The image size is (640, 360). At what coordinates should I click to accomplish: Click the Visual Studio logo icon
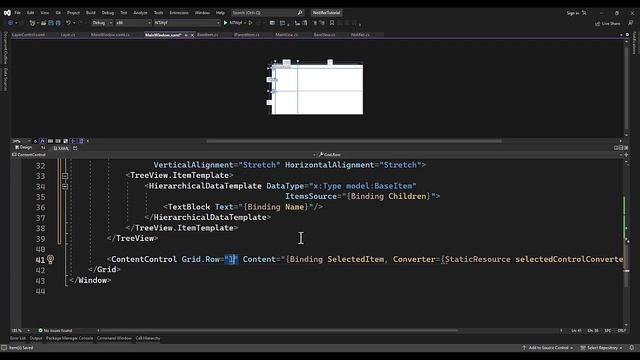(7, 13)
